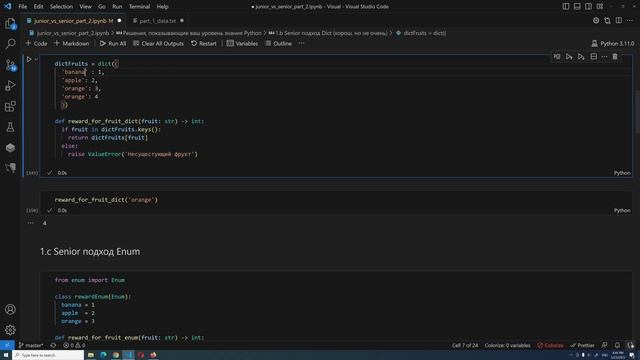Viewport: 640px width, 360px height.
Task: Execute cell and below icon
Action: click(581, 57)
